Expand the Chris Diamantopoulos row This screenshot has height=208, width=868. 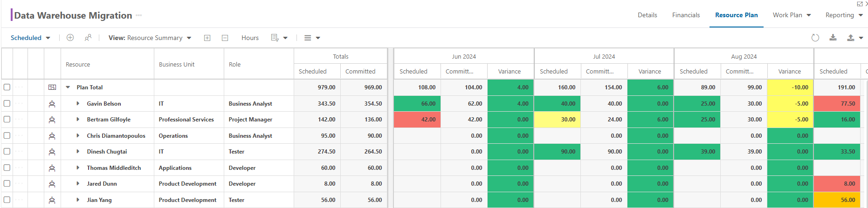click(78, 135)
